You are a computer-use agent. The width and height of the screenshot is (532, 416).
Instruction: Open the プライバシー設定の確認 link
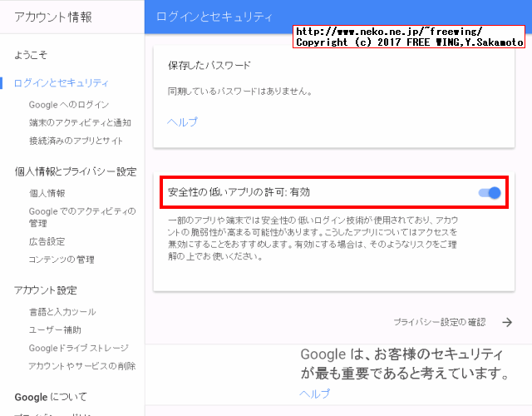[440, 322]
